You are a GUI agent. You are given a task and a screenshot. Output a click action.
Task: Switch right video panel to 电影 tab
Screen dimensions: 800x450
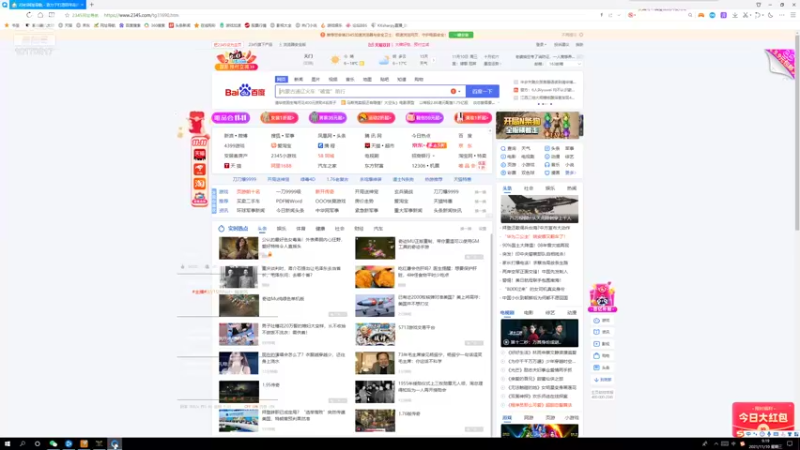(529, 313)
